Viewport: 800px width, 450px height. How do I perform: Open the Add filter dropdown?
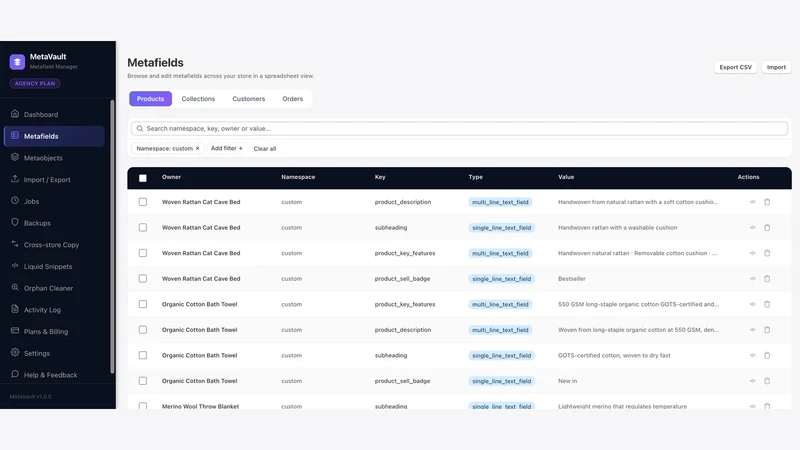coord(227,148)
